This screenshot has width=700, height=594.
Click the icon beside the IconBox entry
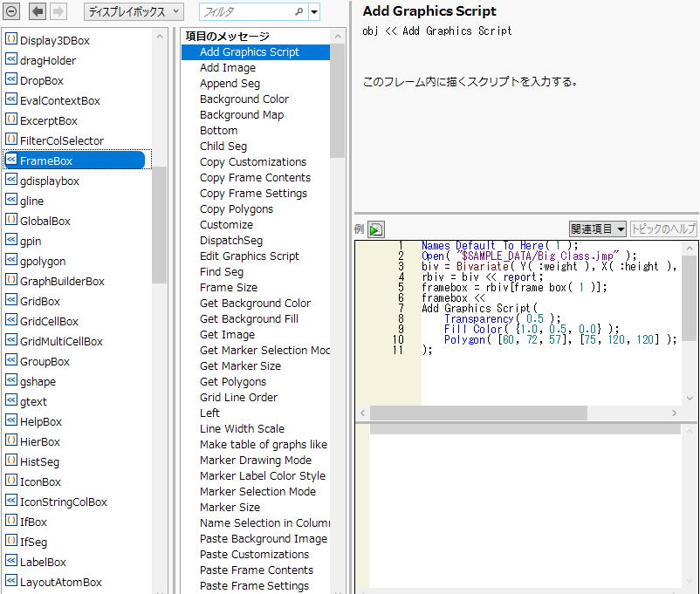click(11, 481)
